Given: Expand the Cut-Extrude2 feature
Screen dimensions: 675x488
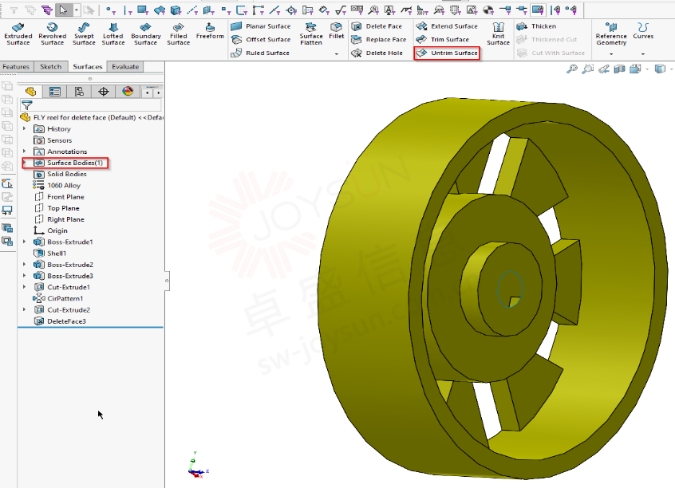Looking at the screenshot, I should click(x=25, y=309).
